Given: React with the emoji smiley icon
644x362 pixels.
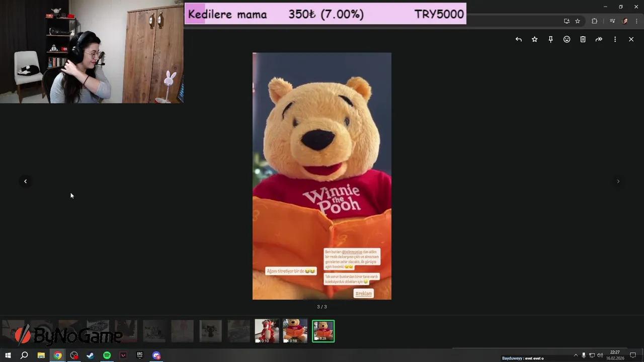Looking at the screenshot, I should (567, 39).
